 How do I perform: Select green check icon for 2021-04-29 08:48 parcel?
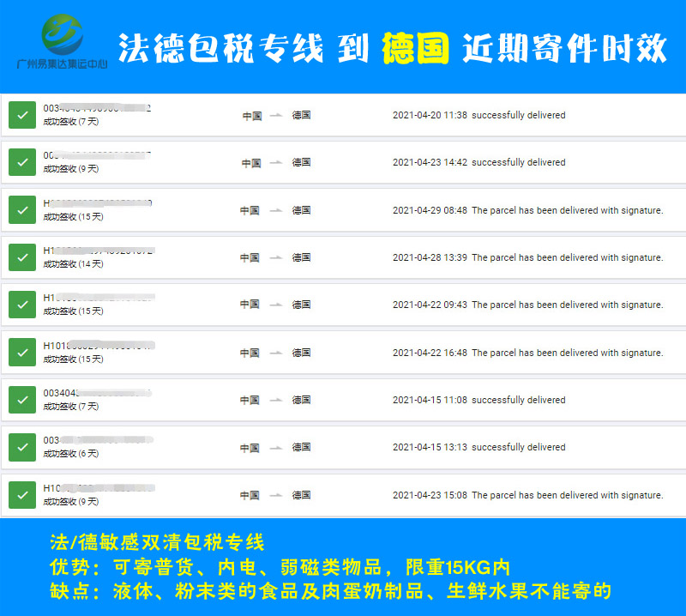point(22,210)
